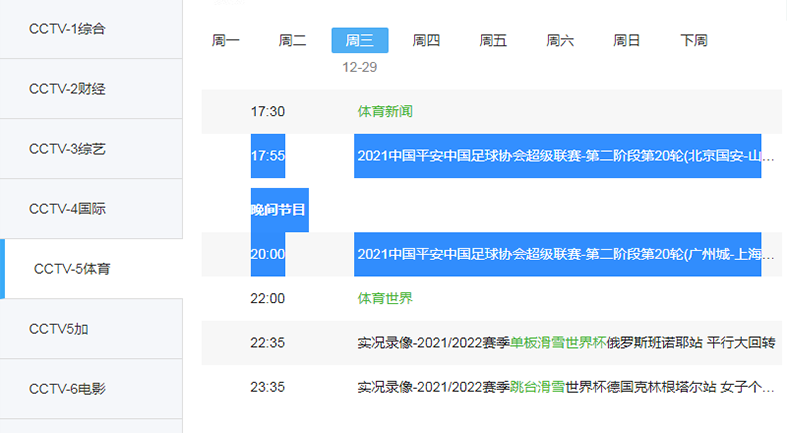Show the 周一 schedule
The image size is (787, 433).
pyautogui.click(x=226, y=40)
